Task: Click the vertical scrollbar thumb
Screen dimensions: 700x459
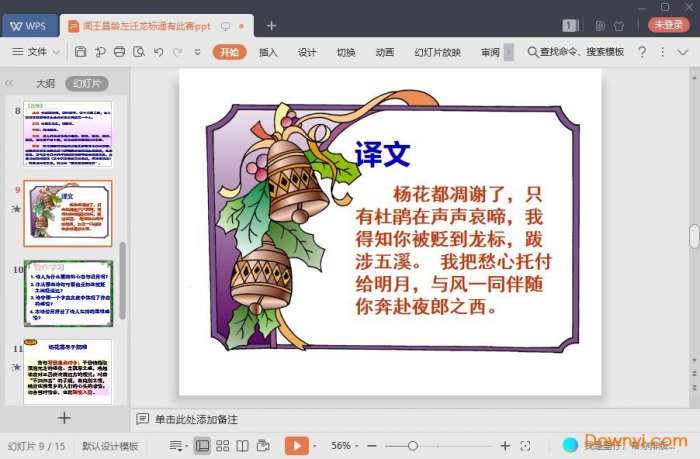Action: click(694, 236)
